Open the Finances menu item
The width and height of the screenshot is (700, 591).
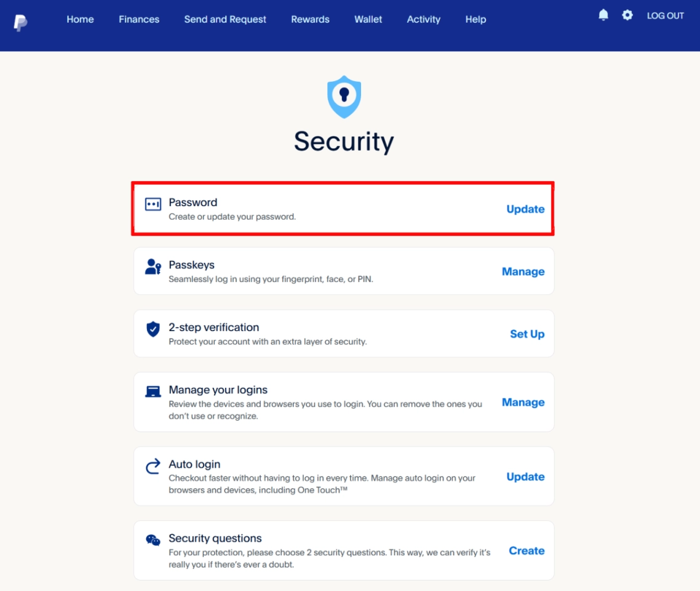click(x=138, y=19)
